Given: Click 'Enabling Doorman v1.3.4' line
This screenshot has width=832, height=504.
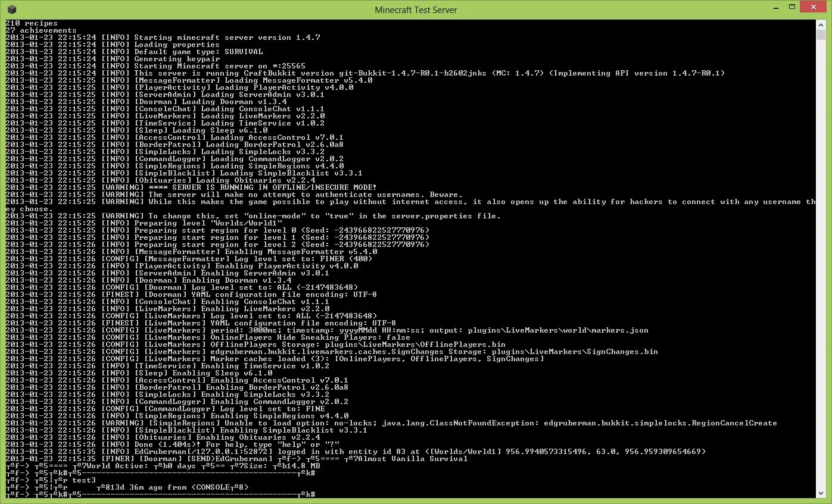Looking at the screenshot, I should point(149,280).
